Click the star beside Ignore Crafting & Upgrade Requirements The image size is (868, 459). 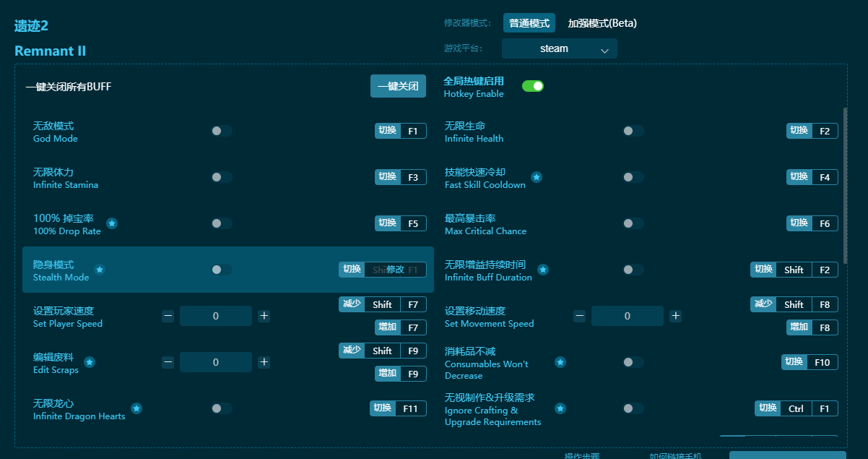click(560, 408)
